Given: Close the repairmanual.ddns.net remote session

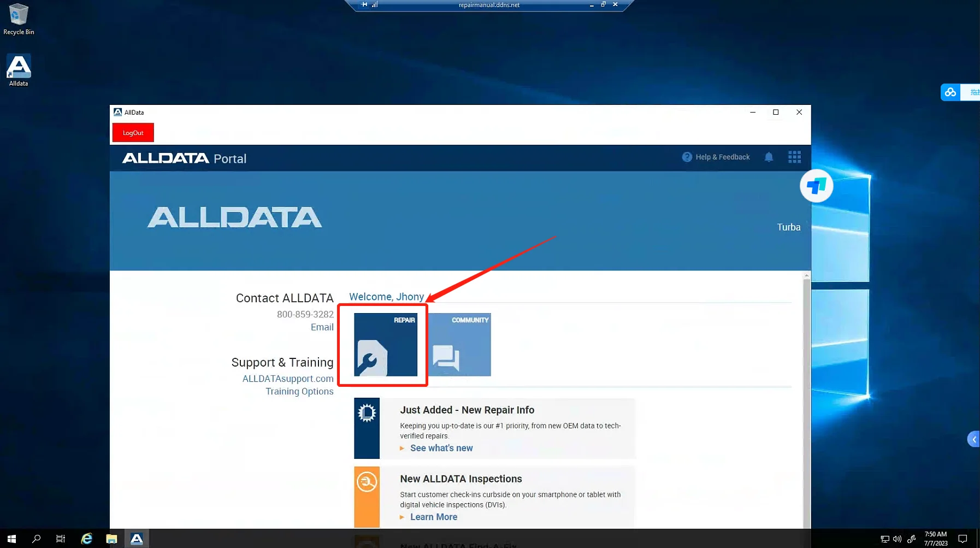Looking at the screenshot, I should [615, 4].
